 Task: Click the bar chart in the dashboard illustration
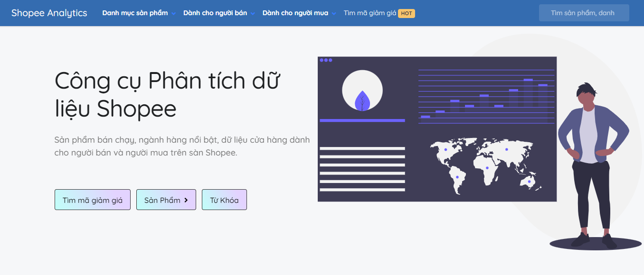(486, 97)
